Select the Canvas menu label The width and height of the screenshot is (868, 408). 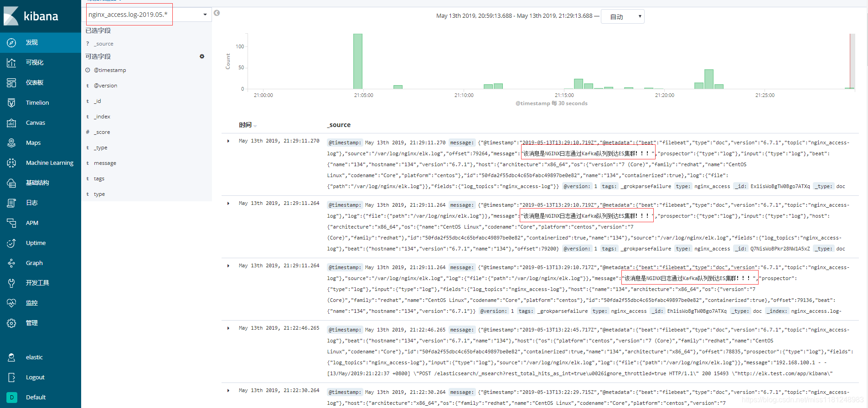tap(36, 122)
